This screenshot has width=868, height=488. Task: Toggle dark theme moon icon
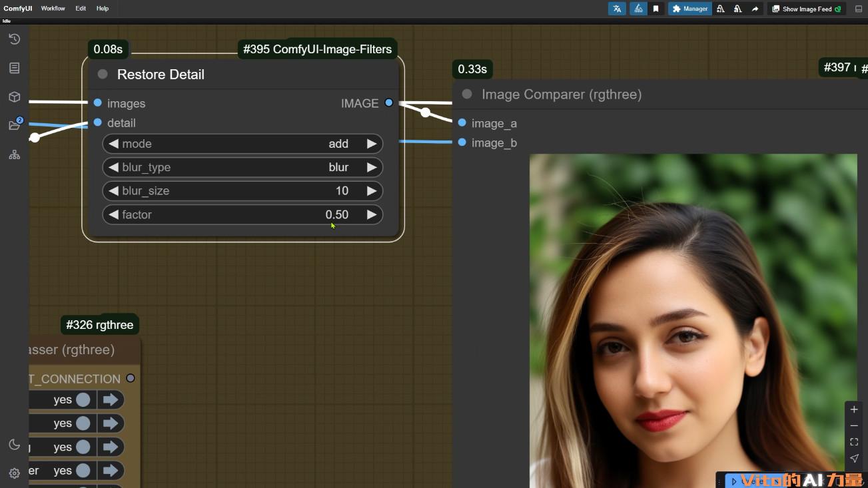[x=14, y=445]
